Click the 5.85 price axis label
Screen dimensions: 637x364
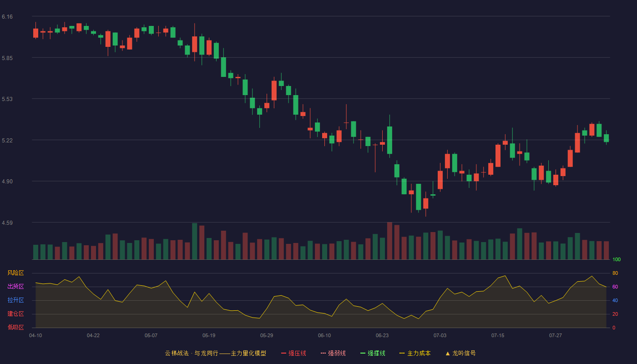(x=7, y=58)
